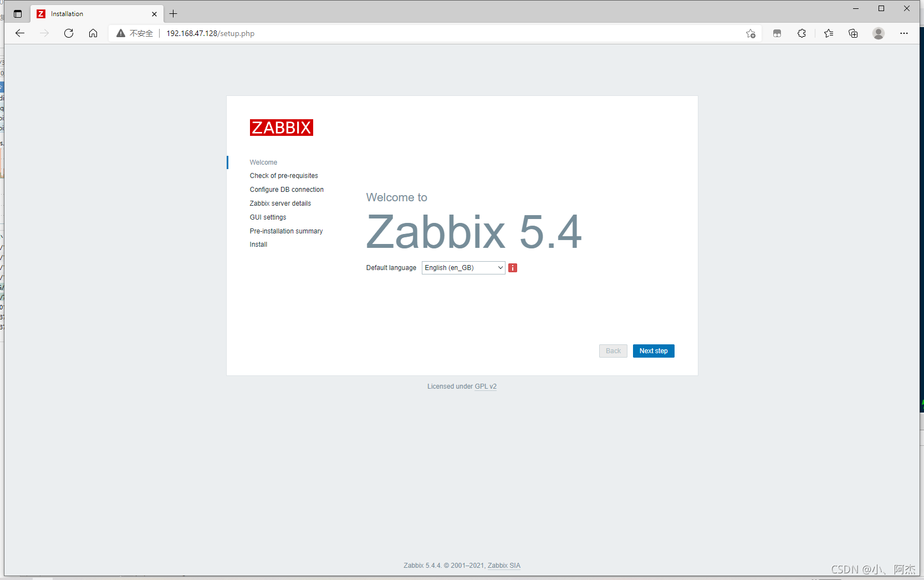The width and height of the screenshot is (924, 580).
Task: Open the Collections icon
Action: 853,33
